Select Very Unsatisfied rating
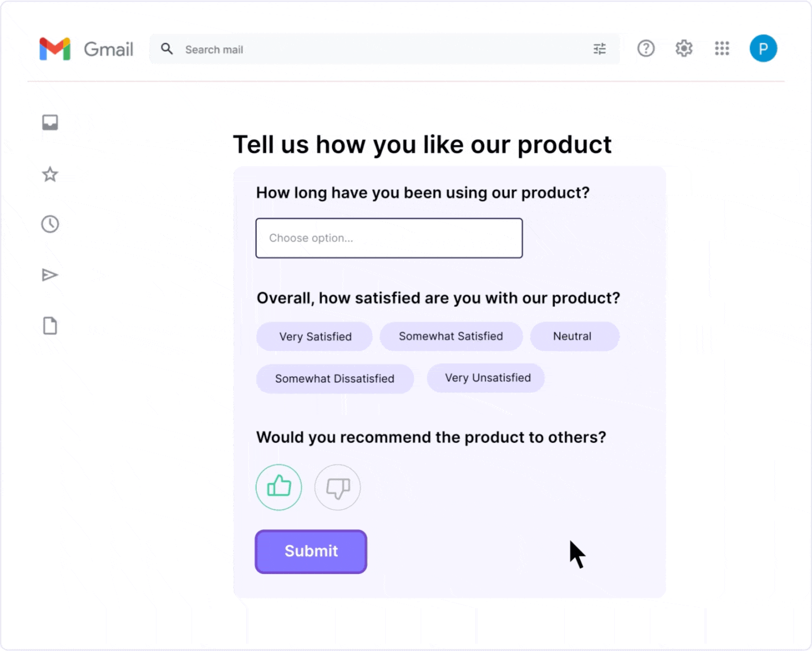 coord(485,378)
